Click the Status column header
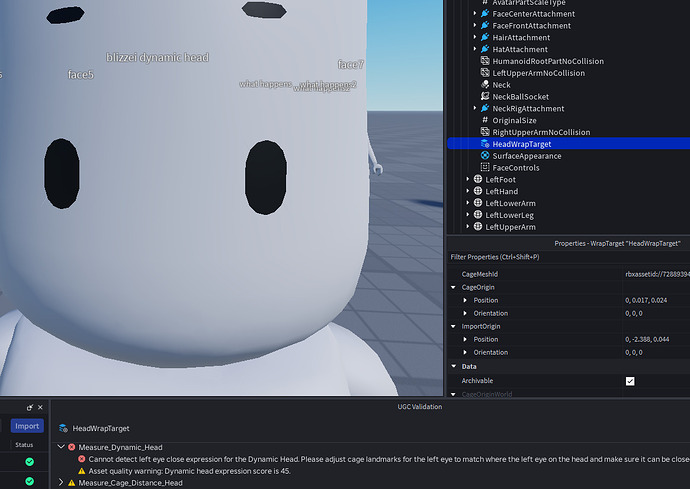This screenshot has width=690, height=489. [x=24, y=445]
